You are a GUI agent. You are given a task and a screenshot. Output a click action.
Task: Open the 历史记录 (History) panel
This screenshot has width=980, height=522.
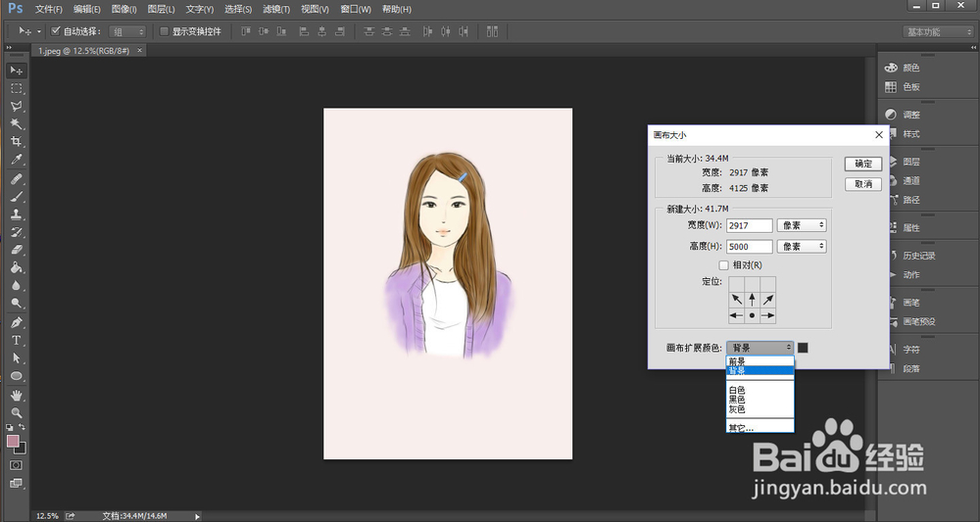[918, 256]
